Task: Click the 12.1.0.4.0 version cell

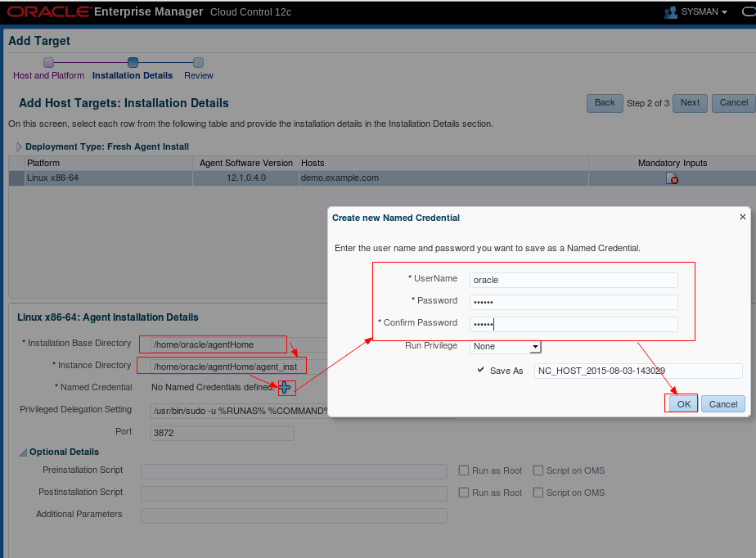Action: point(246,178)
